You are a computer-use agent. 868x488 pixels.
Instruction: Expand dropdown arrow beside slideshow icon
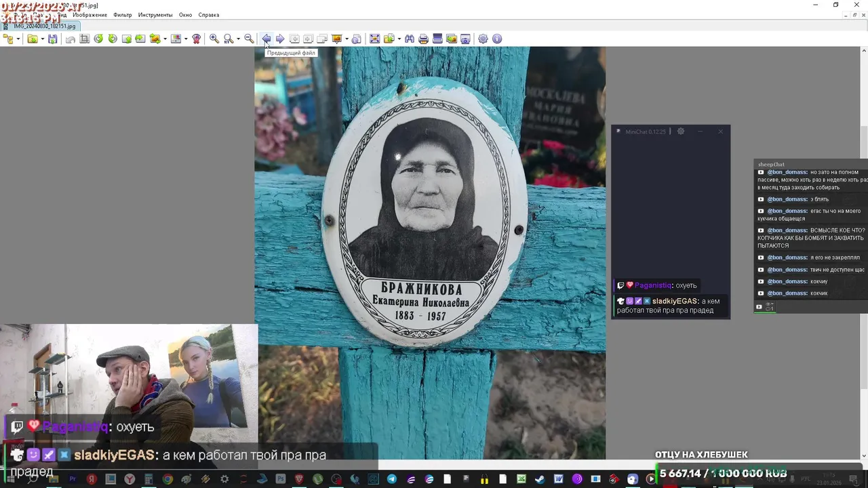tap(347, 39)
